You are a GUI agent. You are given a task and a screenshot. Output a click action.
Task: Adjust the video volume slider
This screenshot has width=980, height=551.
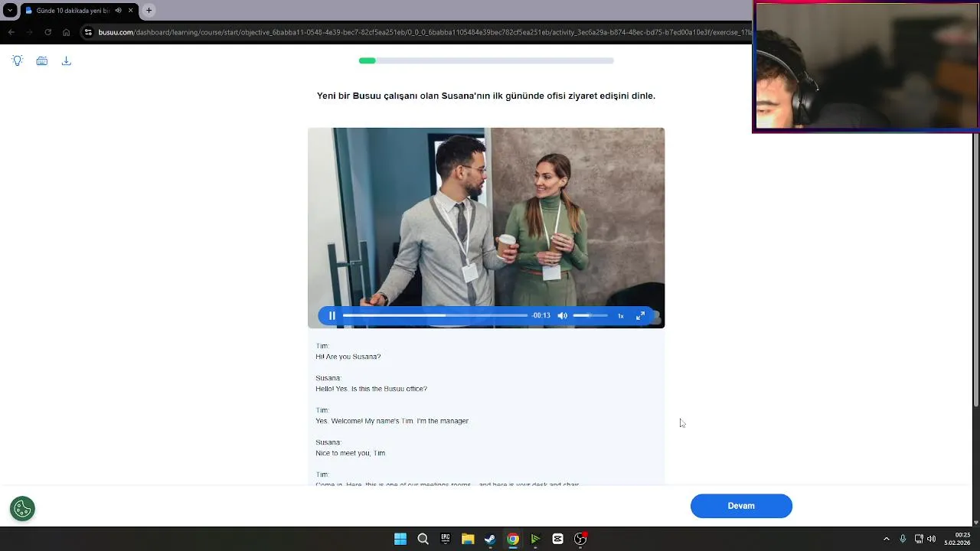590,315
